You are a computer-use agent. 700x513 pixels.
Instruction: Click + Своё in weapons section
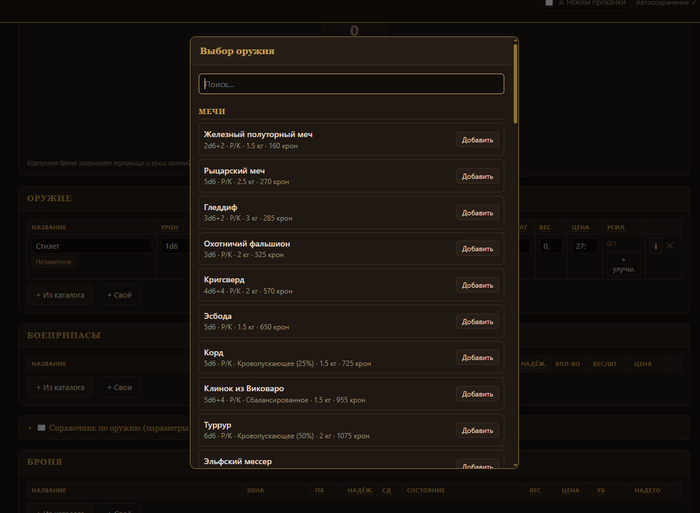coord(119,295)
